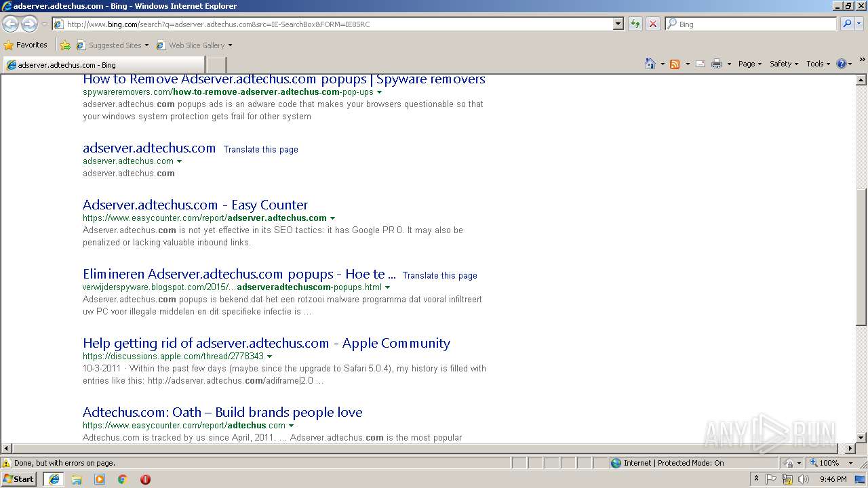Click Translate this page beside Elimineren result

(440, 275)
